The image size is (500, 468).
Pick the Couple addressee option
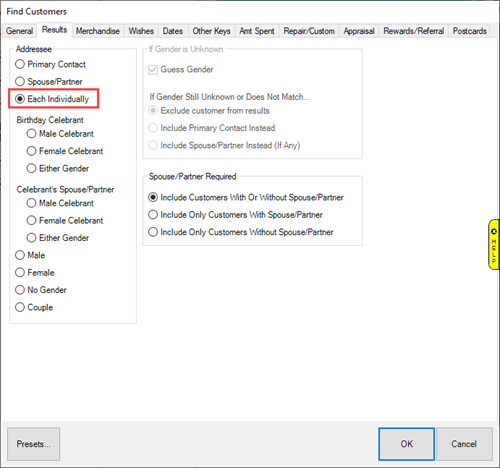point(34,307)
